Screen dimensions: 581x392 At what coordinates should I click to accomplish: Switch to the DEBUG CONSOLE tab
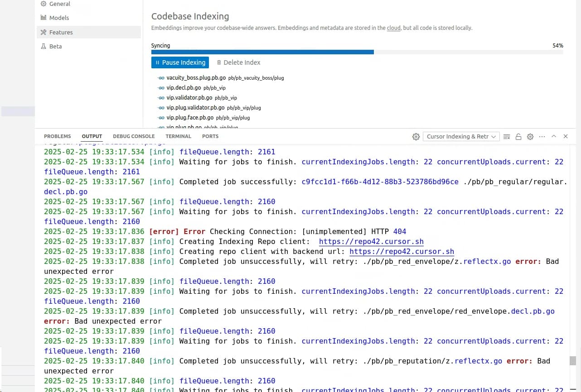point(134,136)
